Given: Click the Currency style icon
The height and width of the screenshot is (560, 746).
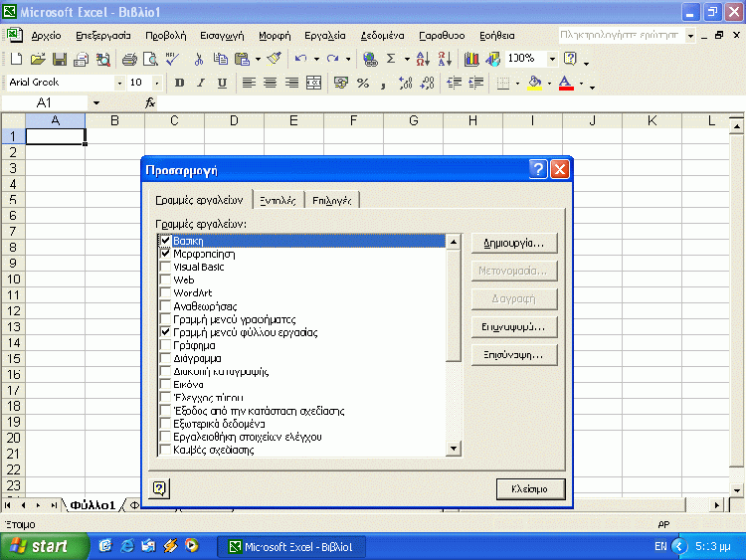Looking at the screenshot, I should (x=340, y=83).
